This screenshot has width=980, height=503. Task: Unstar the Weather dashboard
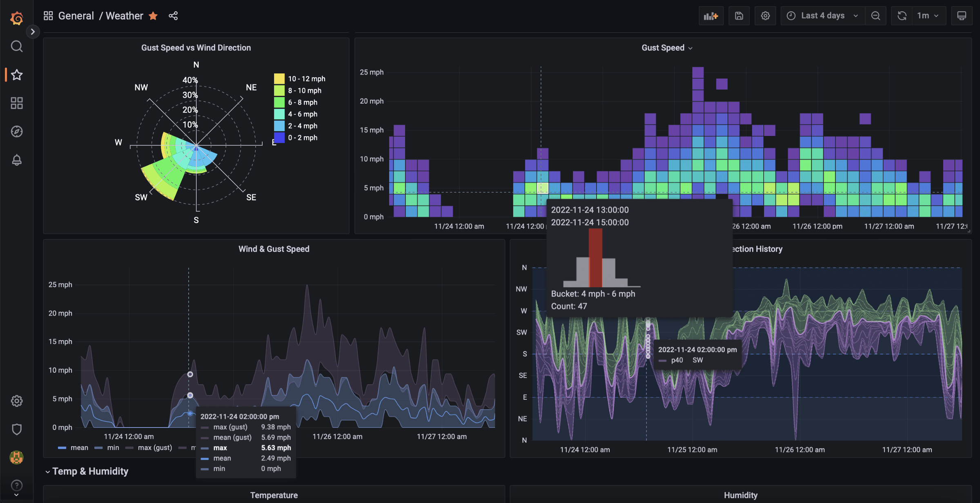tap(153, 16)
